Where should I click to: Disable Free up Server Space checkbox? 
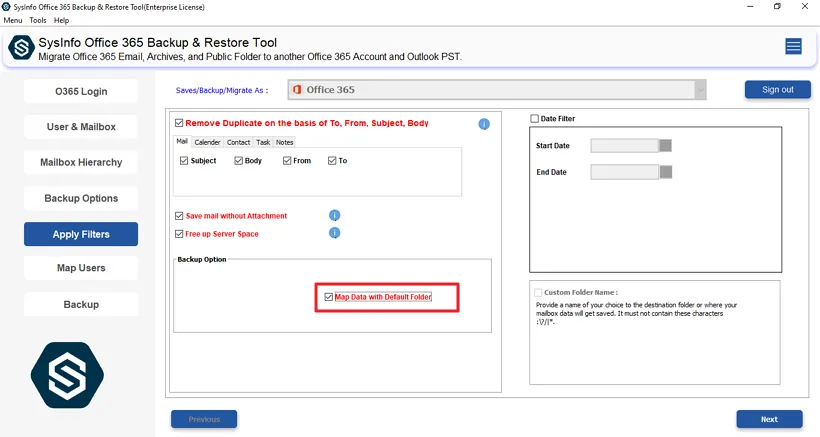(179, 234)
